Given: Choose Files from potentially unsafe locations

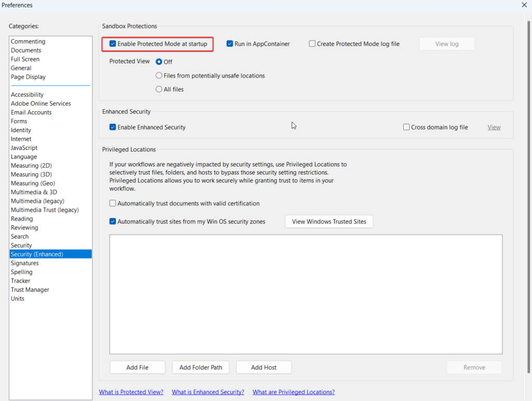Looking at the screenshot, I should pos(159,76).
